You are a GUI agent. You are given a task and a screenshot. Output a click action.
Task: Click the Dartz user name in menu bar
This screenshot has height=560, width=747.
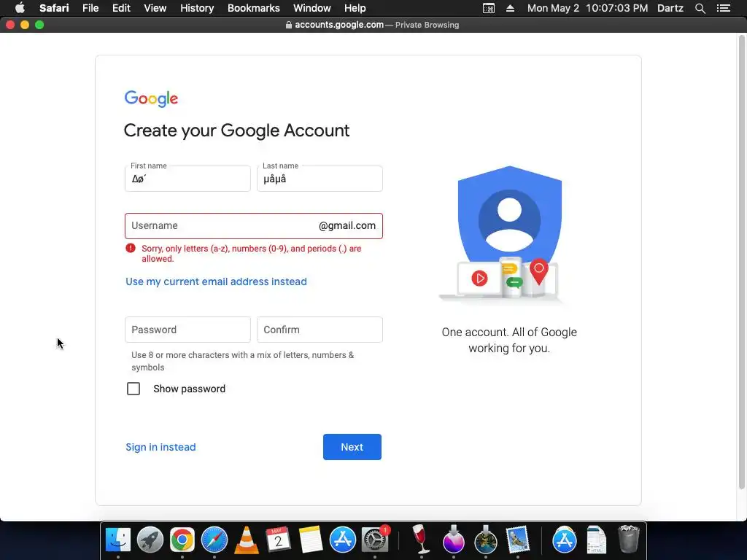click(x=670, y=8)
